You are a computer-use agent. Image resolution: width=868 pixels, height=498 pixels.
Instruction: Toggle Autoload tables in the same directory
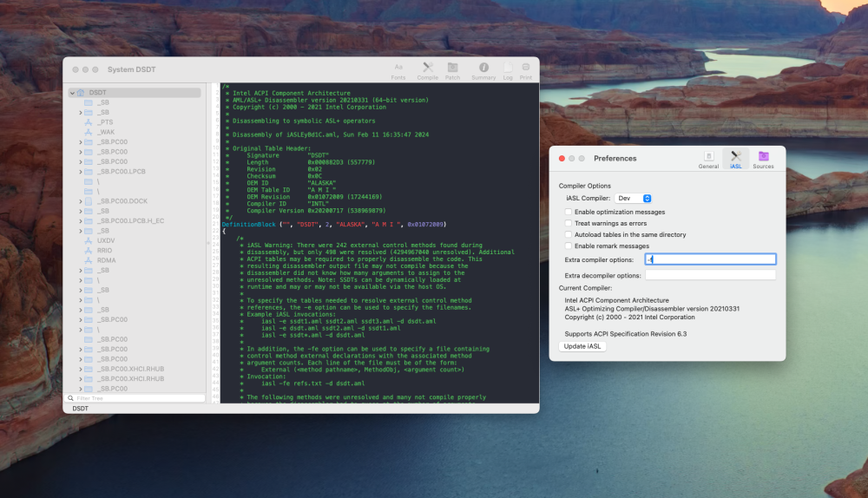tap(568, 234)
